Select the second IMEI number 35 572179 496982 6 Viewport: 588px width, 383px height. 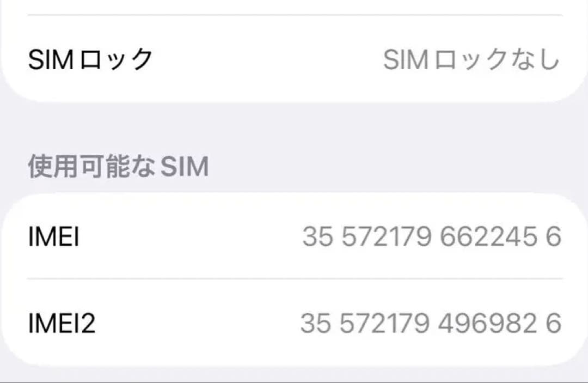(x=430, y=323)
